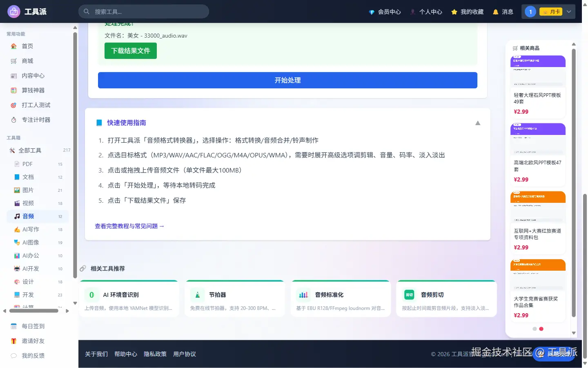Open 隐私政策 footer link
The width and height of the screenshot is (588, 368).
[155, 354]
